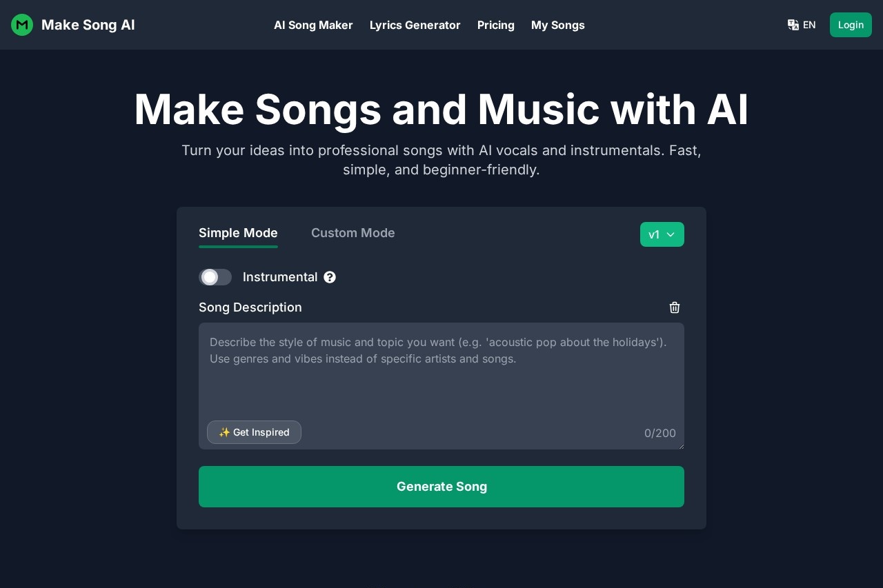Open the AI Song Maker menu item
This screenshot has width=883, height=588.
313,25
